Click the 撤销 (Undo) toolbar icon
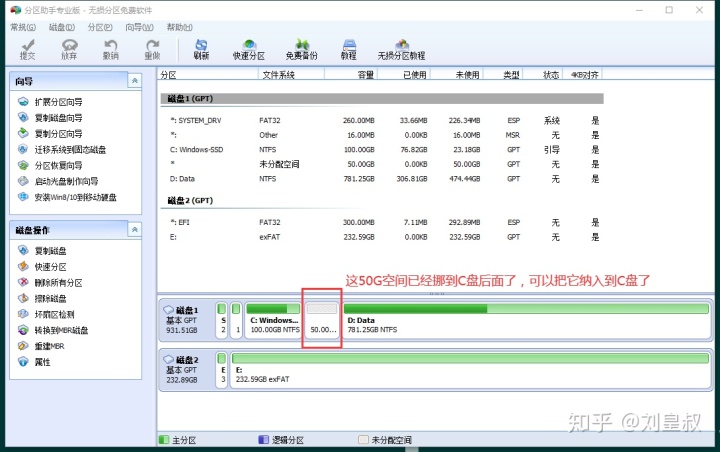Viewport: 720px width, 452px height. (111, 49)
